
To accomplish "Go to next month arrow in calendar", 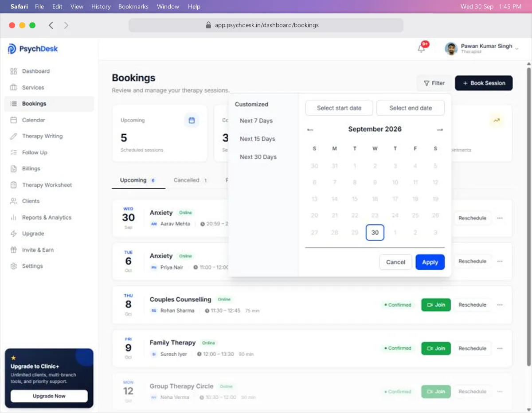I will tap(440, 130).
